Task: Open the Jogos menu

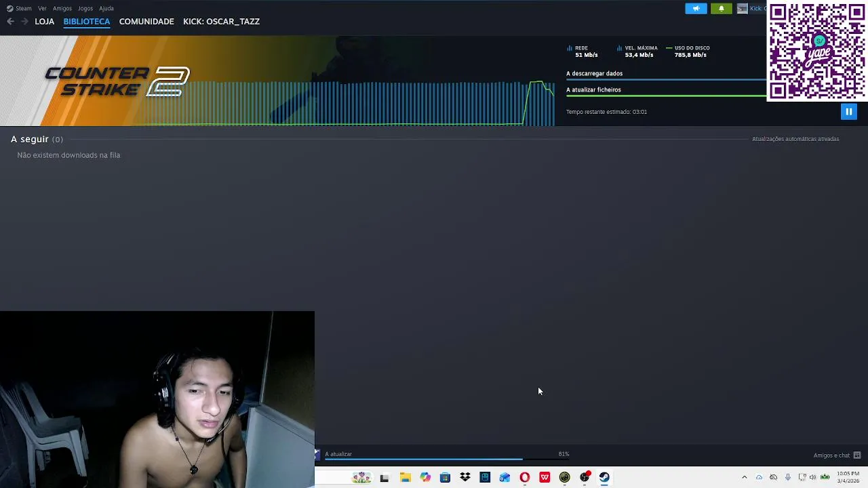Action: pos(85,8)
